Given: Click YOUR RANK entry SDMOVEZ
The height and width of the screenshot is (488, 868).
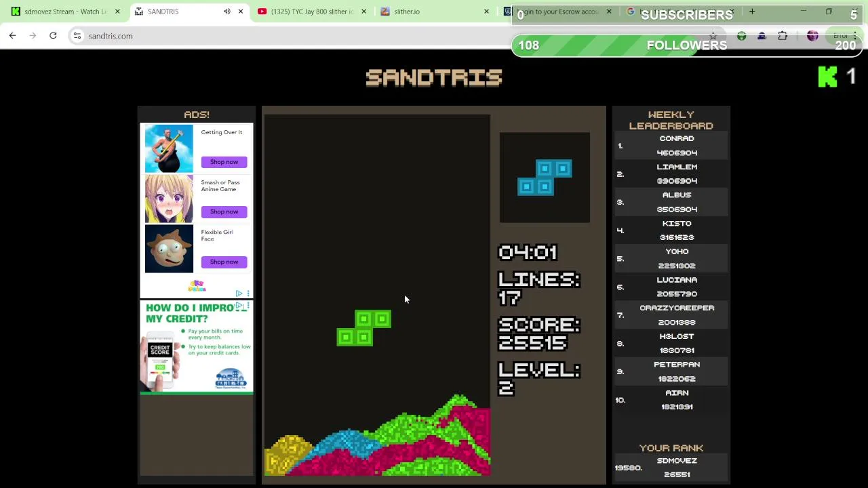Looking at the screenshot, I should pyautogui.click(x=671, y=468).
